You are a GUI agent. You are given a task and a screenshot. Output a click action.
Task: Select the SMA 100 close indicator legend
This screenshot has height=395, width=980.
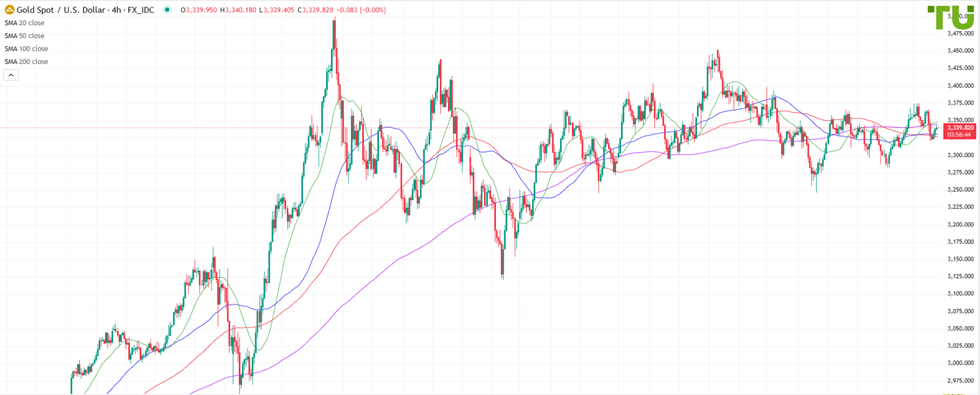point(26,49)
